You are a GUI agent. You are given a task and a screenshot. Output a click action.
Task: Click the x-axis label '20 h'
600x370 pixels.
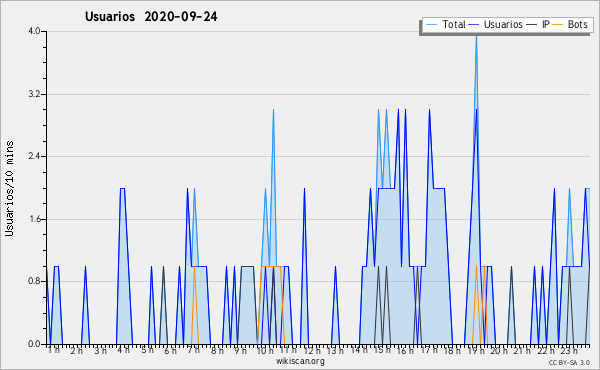[499, 350]
